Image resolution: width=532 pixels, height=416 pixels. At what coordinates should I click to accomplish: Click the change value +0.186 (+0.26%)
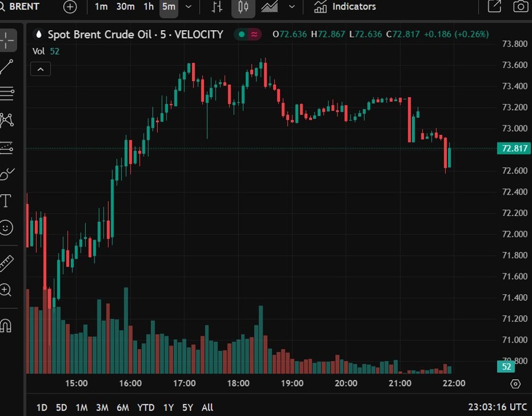pyautogui.click(x=456, y=34)
